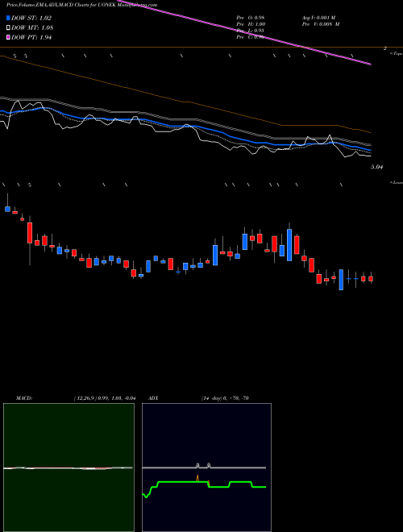The width and height of the screenshot is (403, 532).
Task: Click the large red candlestick with long lower wick
Action: (30, 233)
